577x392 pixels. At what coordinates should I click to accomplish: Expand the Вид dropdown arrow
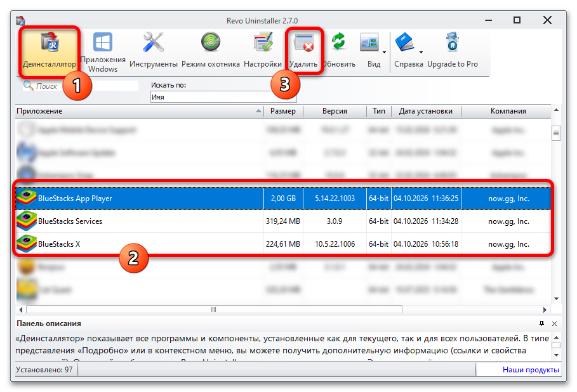[384, 52]
